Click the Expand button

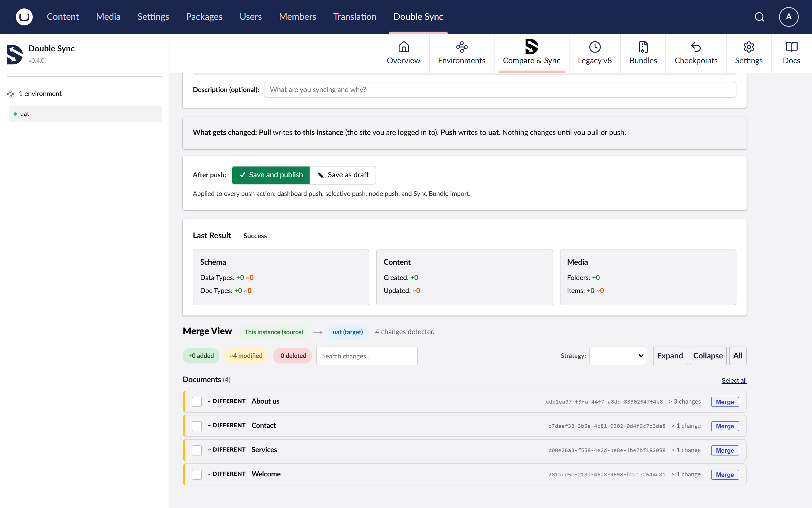[x=670, y=356]
